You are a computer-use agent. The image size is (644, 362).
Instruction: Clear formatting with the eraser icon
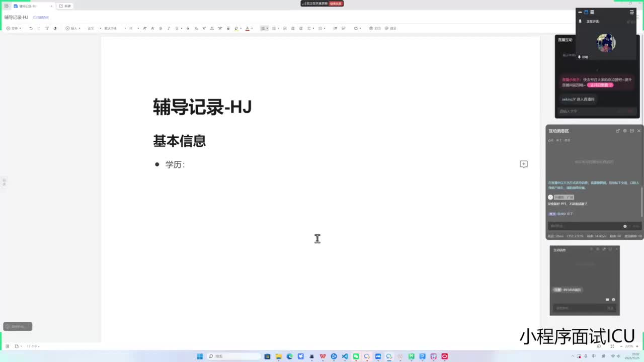pyautogui.click(x=55, y=28)
